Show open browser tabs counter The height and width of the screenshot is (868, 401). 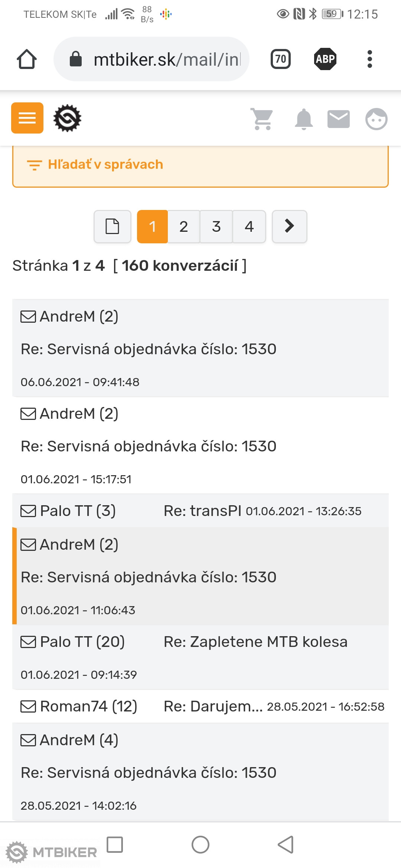click(x=281, y=59)
